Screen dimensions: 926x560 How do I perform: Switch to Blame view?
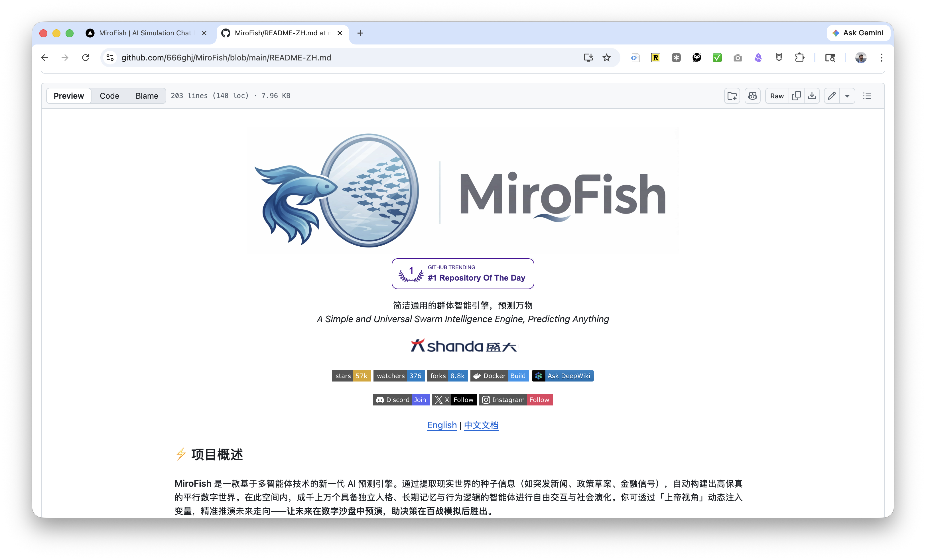[x=147, y=96]
